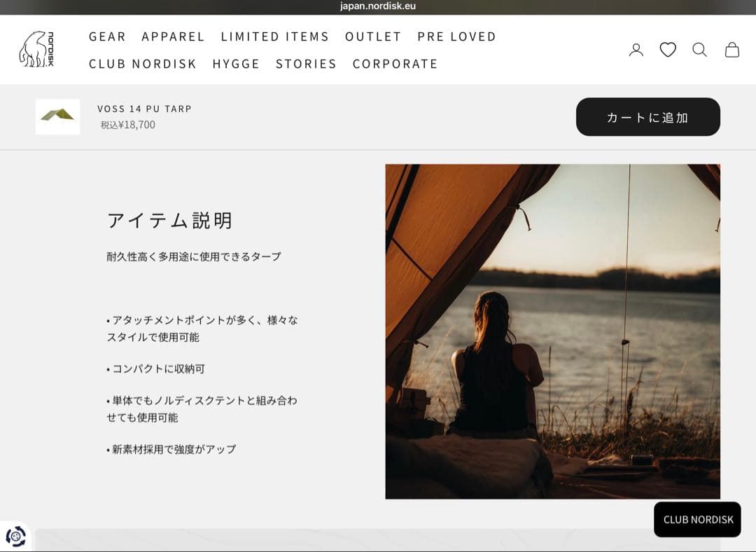Open the cookie settings icon

(x=15, y=536)
